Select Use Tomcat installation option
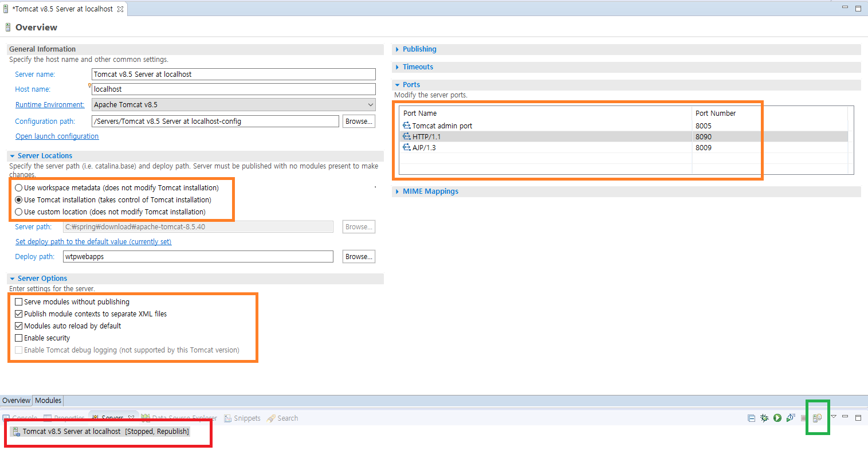 (19, 200)
